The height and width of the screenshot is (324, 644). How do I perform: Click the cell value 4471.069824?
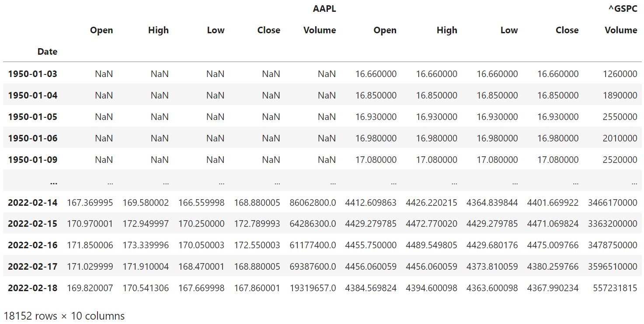(553, 224)
